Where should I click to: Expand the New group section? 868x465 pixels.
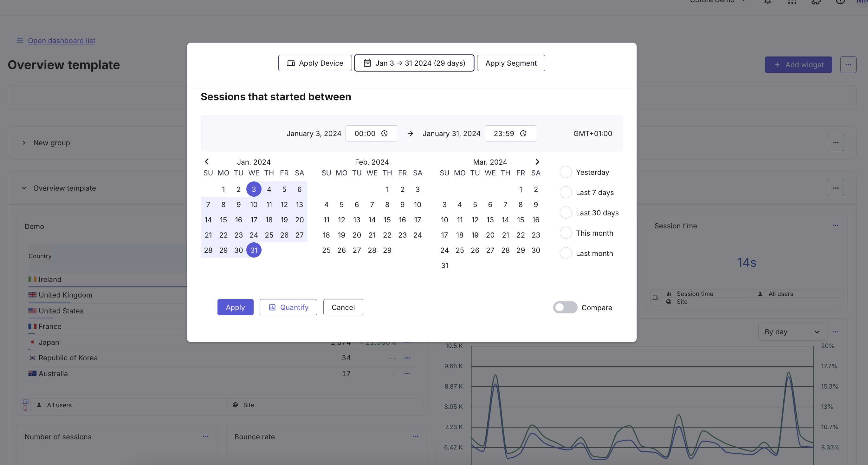pyautogui.click(x=24, y=143)
